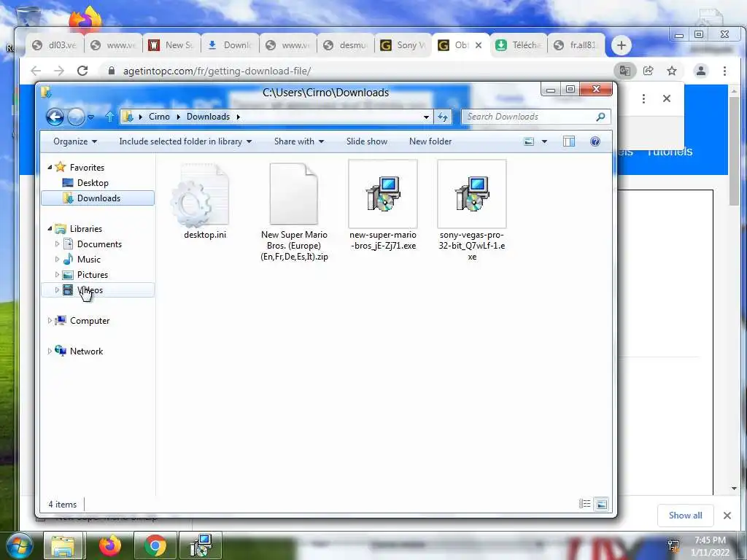747x560 pixels.
Task: Select the New Super Mario Bros zip file
Action: 294,211
